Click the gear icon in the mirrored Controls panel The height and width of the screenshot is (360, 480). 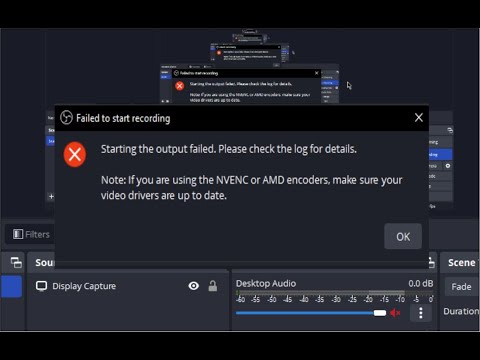click(x=448, y=166)
